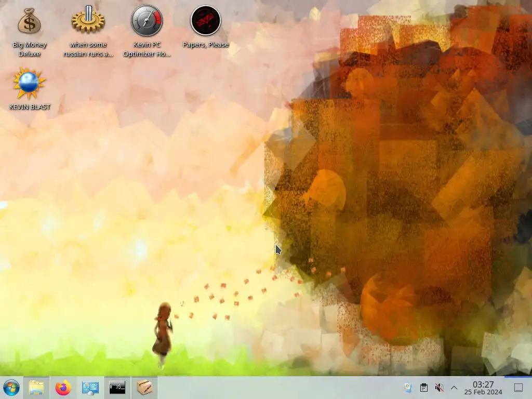Open the system settings taskbar icon
Image resolution: width=532 pixels, height=399 pixels.
90,388
